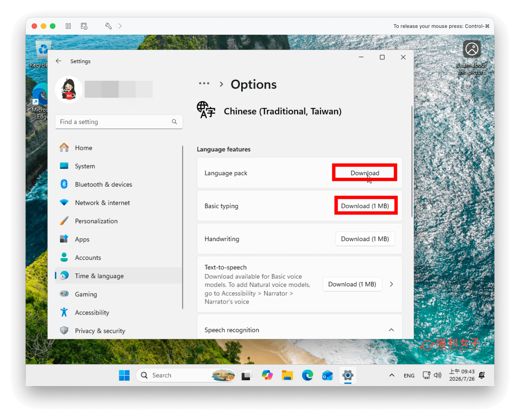Image resolution: width=520 pixels, height=420 pixels.
Task: Open the volume control in the system tray
Action: (437, 375)
